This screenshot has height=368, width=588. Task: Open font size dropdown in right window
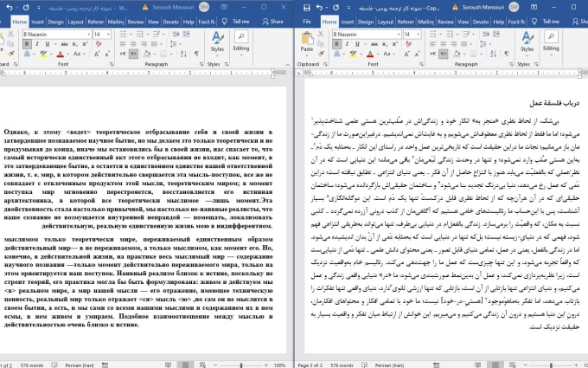(x=419, y=34)
